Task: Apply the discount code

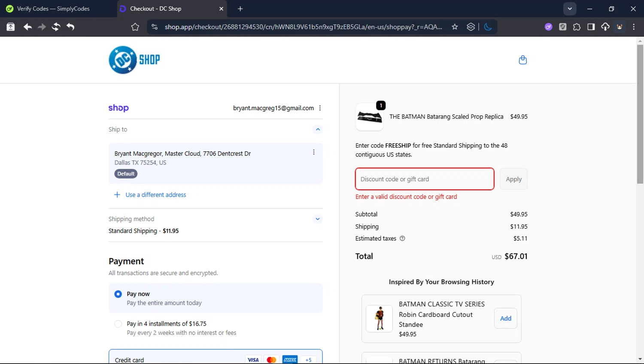Action: coord(513,179)
